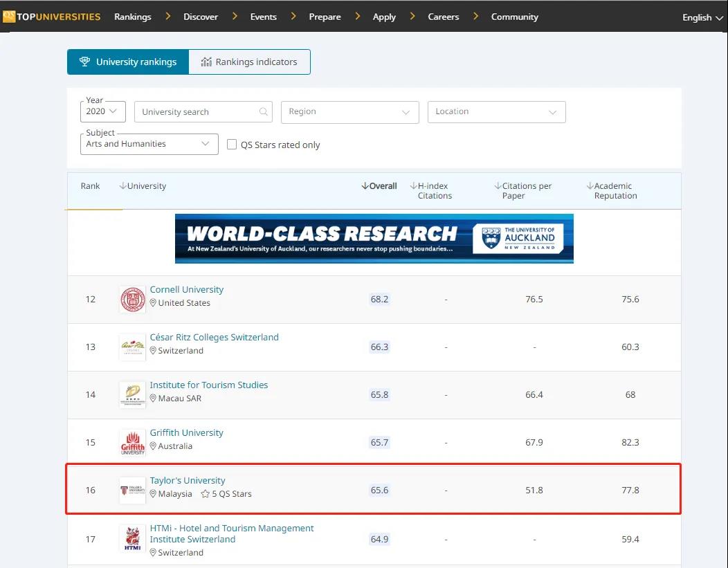Click Cornell's academic reputation value 75.6
728x568 pixels.
click(x=630, y=300)
